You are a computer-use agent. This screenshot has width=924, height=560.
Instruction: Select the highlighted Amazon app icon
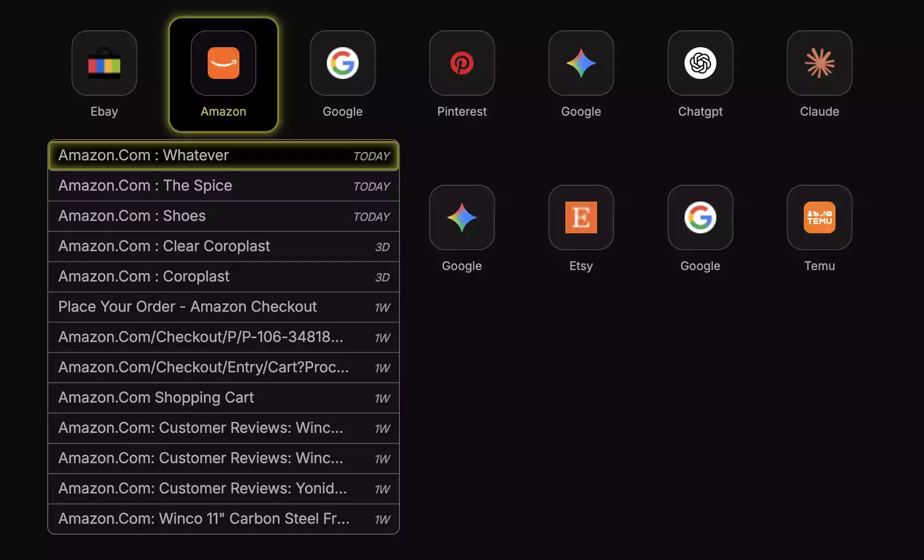pyautogui.click(x=224, y=63)
